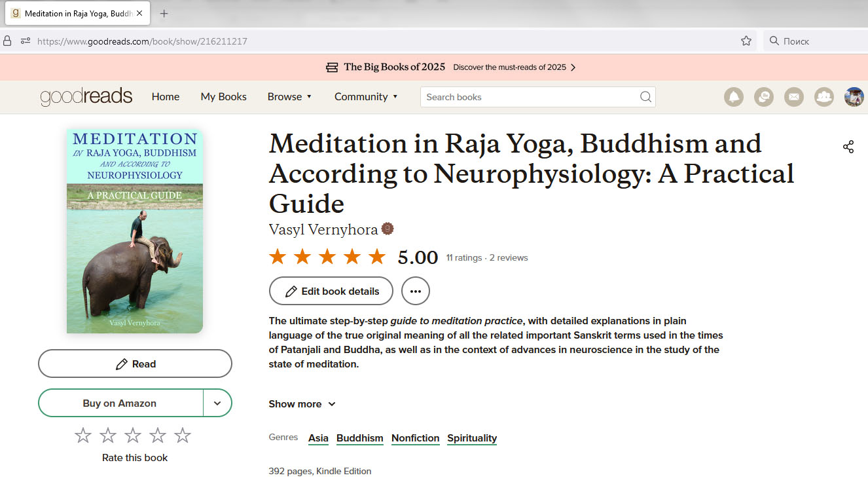Open the Buy on Amazon dropdown arrow
The height and width of the screenshot is (486, 868).
[218, 403]
